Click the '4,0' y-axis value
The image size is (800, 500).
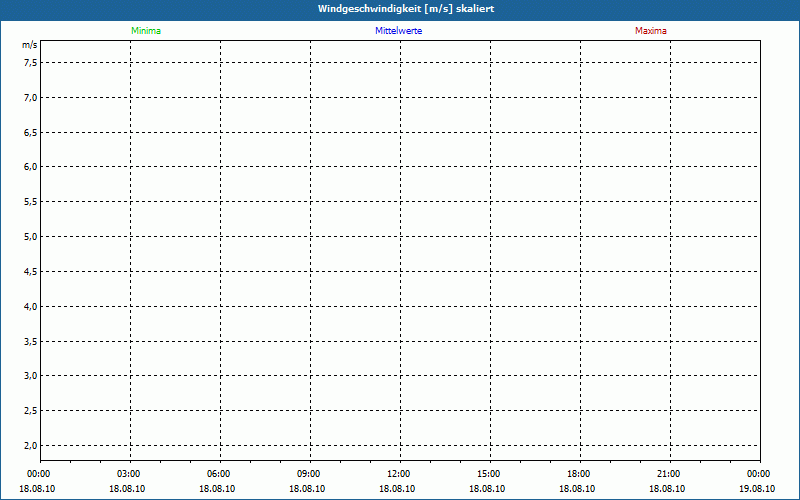pos(31,306)
